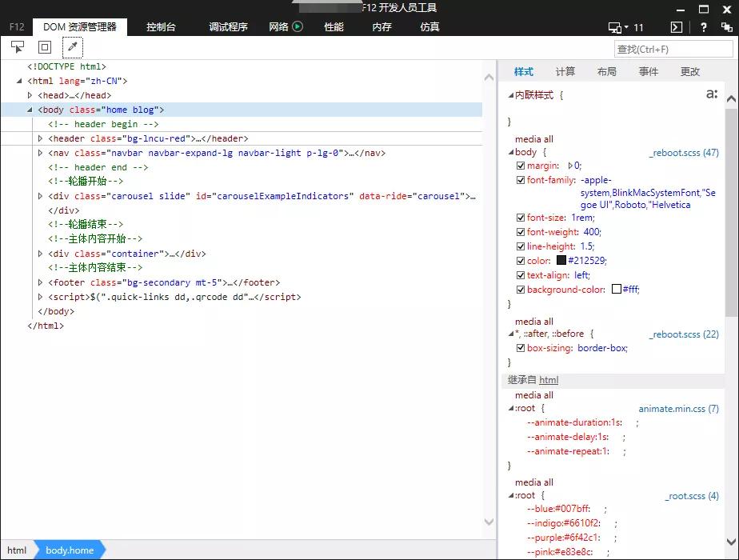The image size is (739, 560).
Task: Uncheck the line-height property checkbox
Action: point(521,246)
